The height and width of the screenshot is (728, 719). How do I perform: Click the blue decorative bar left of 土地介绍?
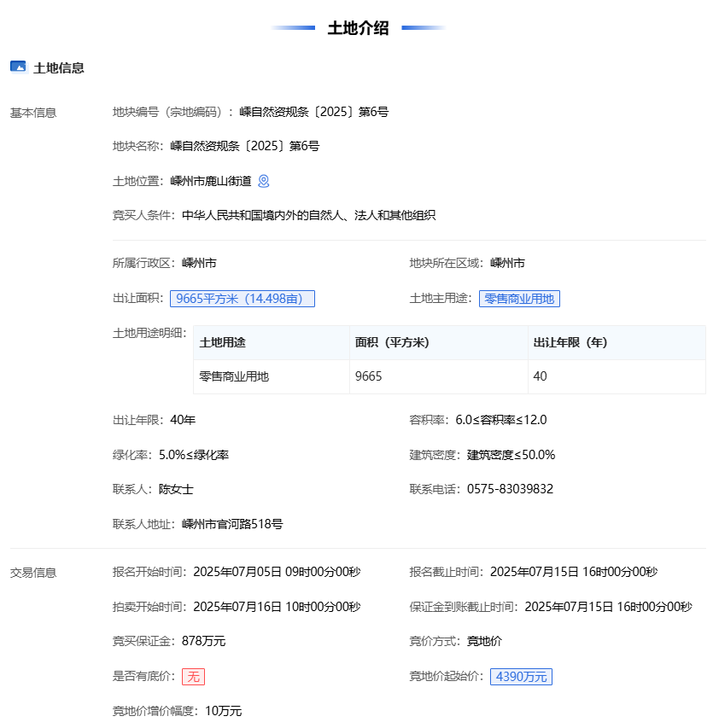point(293,27)
